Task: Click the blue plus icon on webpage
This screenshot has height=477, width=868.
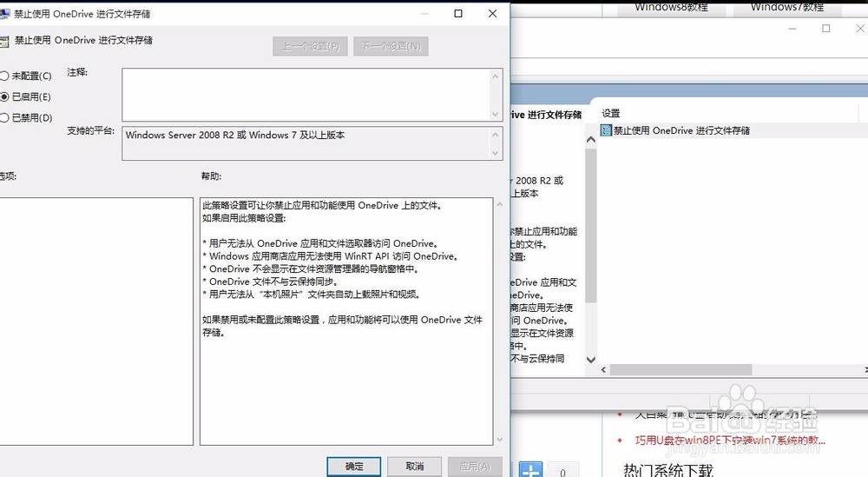Action: [x=530, y=470]
